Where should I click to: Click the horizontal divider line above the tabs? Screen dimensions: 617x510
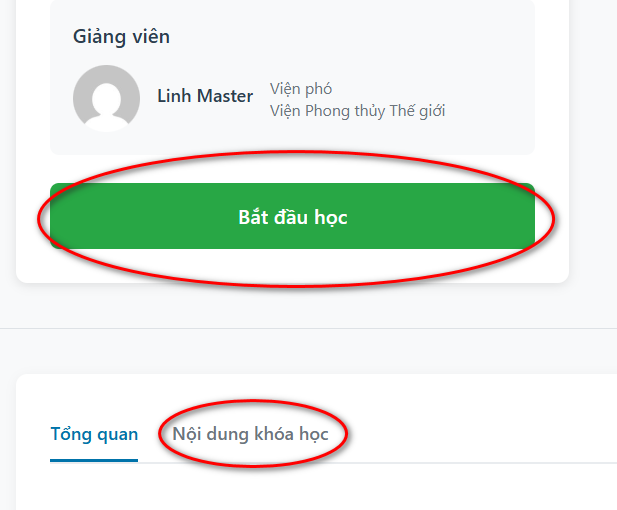point(308,328)
